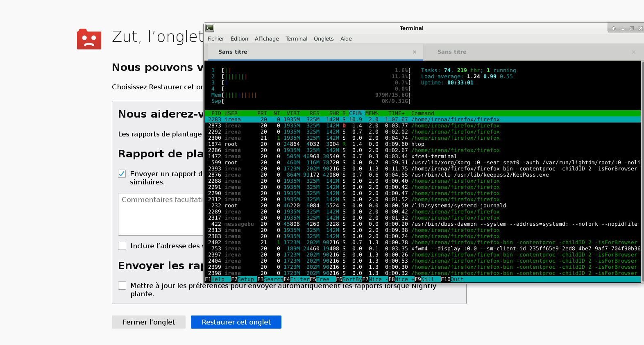Click the F8 Nice + function in htop
This screenshot has width=644, height=345.
click(401, 279)
